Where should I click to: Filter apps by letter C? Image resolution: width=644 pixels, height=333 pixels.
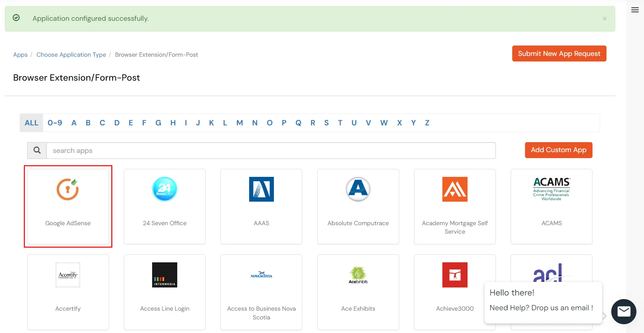(103, 123)
